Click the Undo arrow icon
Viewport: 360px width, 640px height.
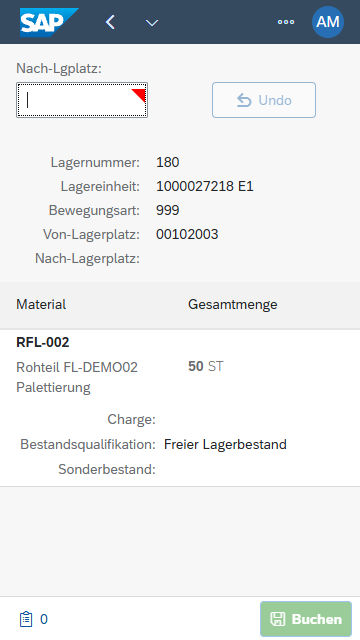click(244, 100)
